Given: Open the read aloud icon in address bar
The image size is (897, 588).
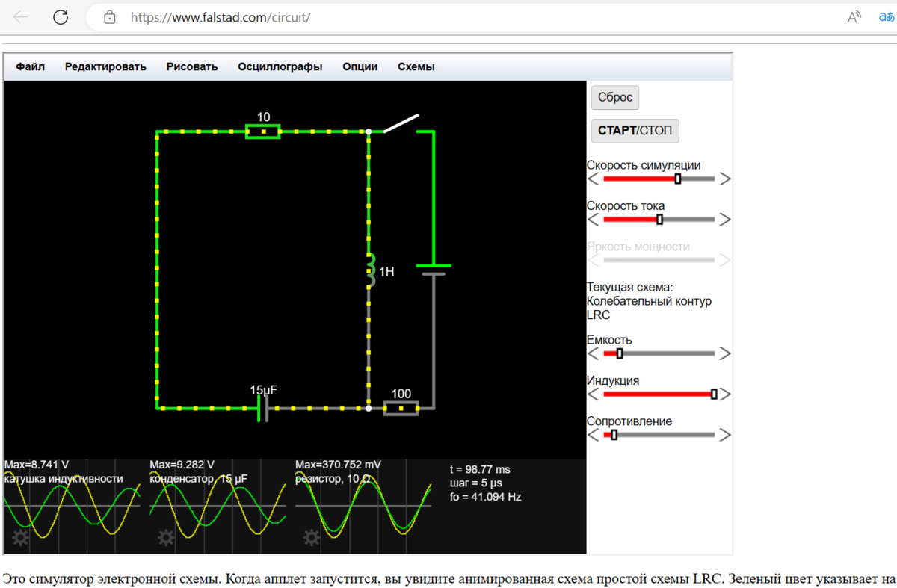Looking at the screenshot, I should coord(854,16).
